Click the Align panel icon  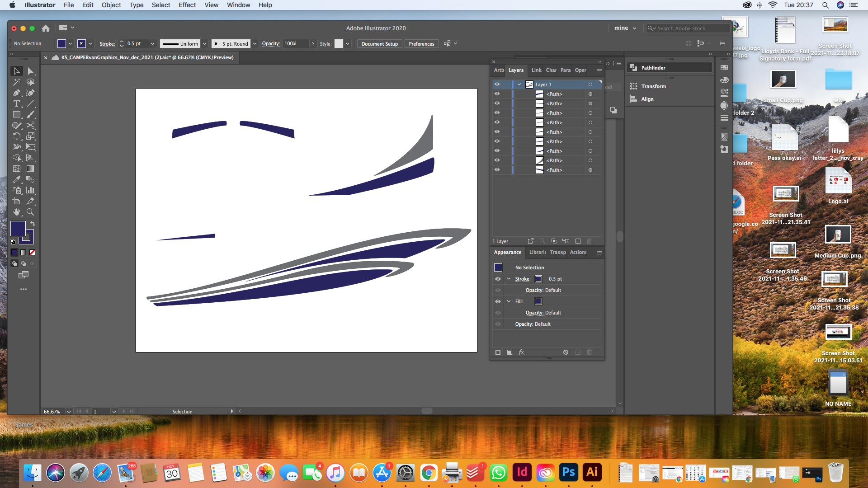click(633, 99)
